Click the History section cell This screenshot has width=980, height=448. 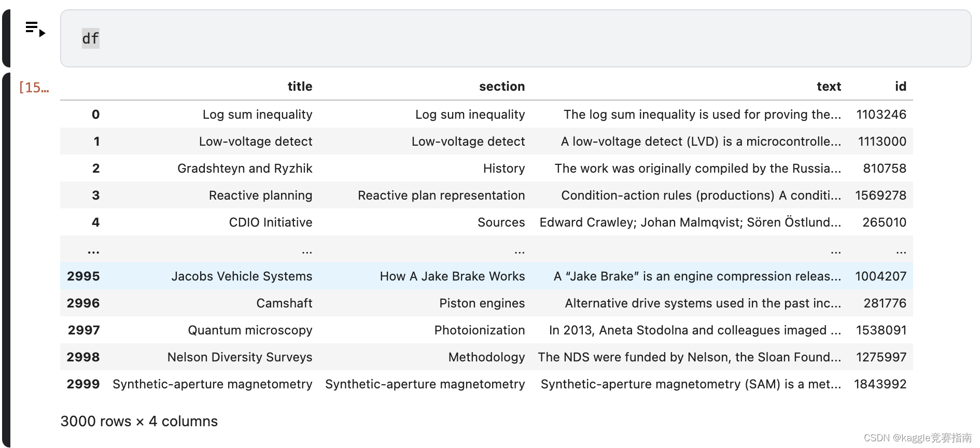tap(504, 169)
